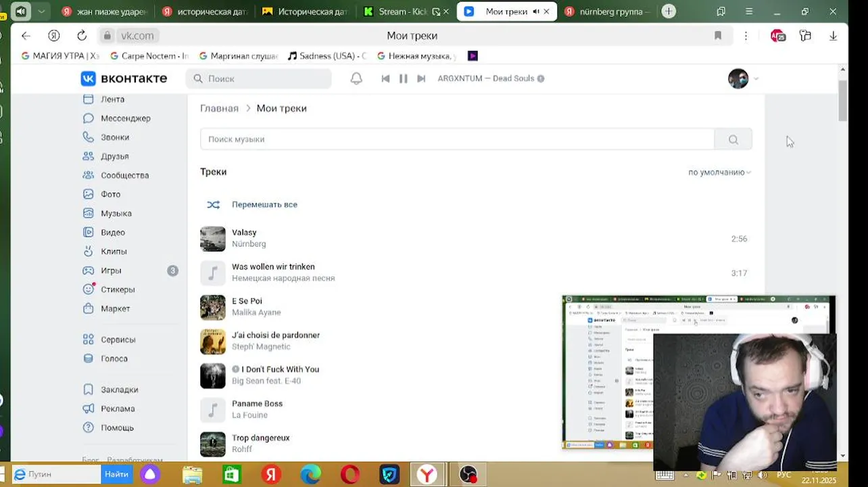This screenshot has width=868, height=487.
Task: Click the ВКонтакте logo
Action: pyautogui.click(x=124, y=78)
